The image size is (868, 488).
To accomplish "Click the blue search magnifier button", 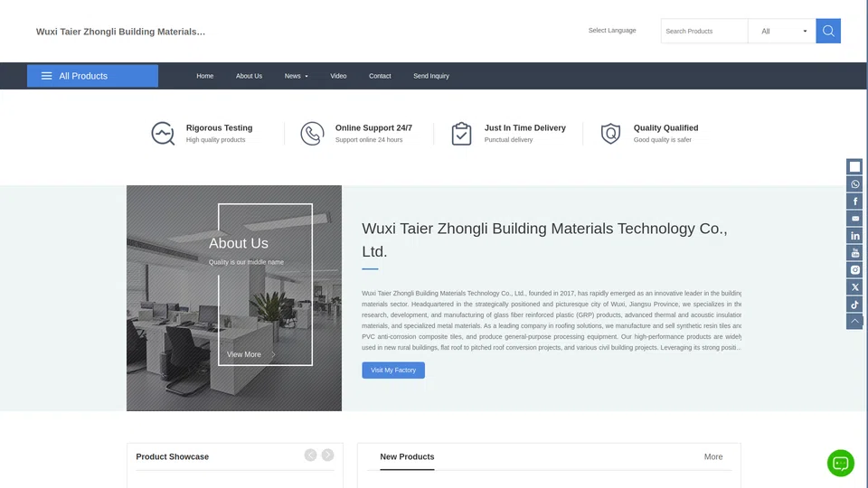I will (x=828, y=31).
